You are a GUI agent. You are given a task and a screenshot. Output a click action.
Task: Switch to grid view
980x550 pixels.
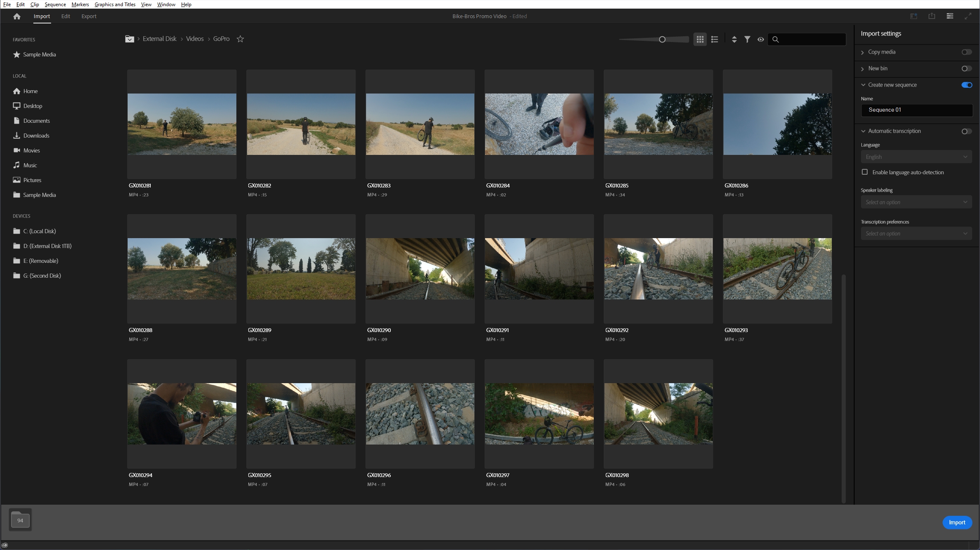[700, 40]
